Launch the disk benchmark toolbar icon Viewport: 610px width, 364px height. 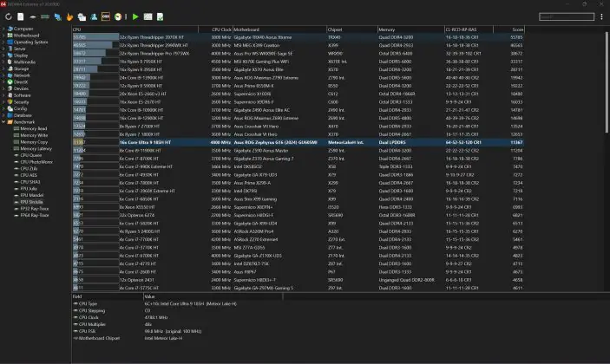tap(33, 16)
